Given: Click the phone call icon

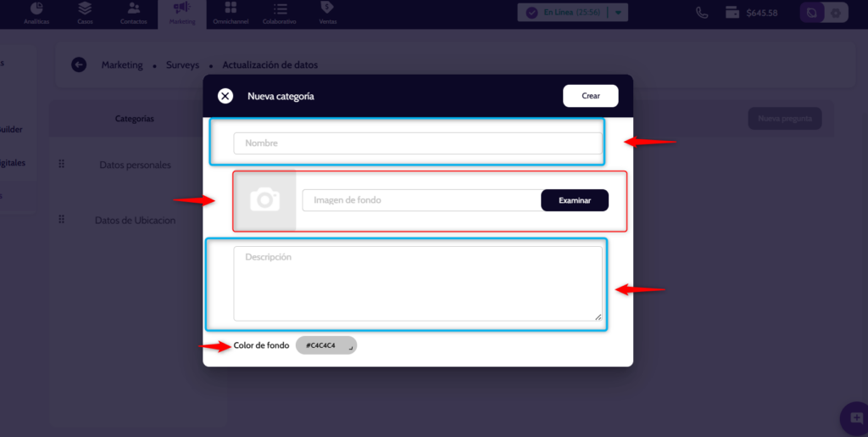Looking at the screenshot, I should click(x=702, y=13).
